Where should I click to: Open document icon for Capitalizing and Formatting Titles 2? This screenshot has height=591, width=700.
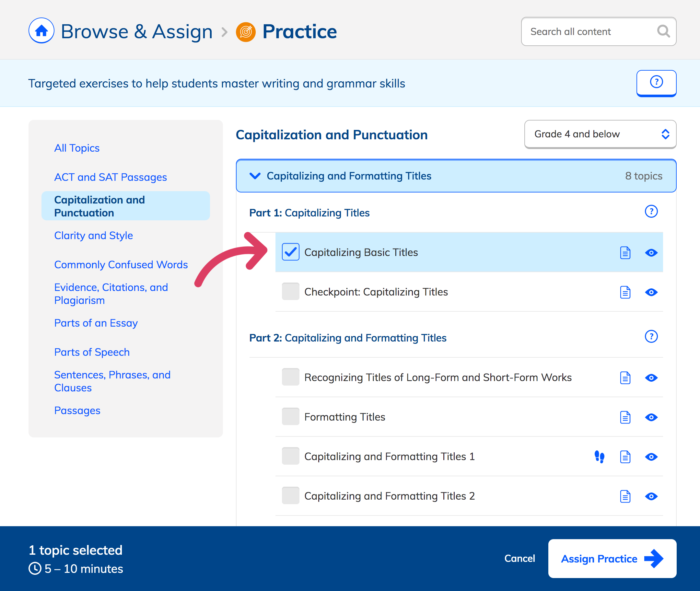[625, 496]
